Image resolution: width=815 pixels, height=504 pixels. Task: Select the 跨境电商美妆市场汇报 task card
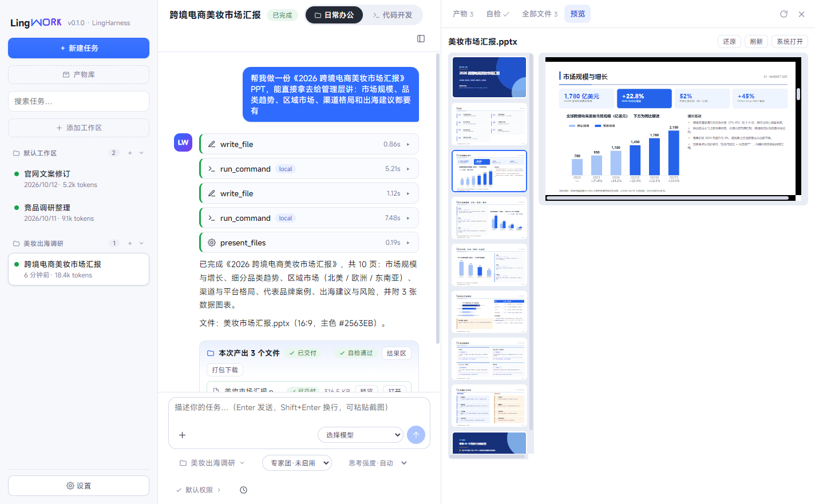[78, 269]
